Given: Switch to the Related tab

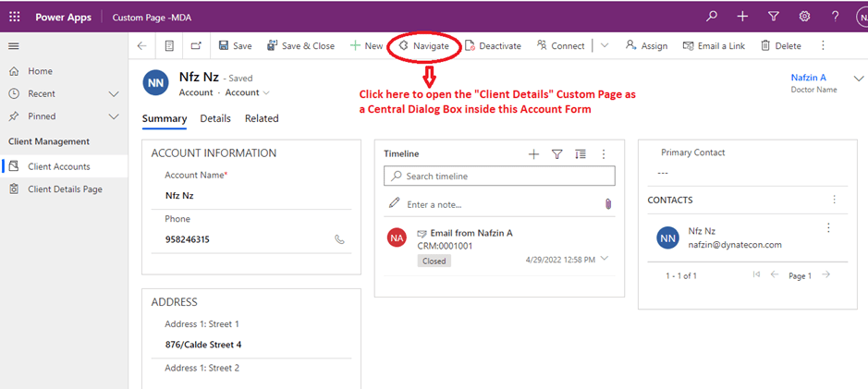Looking at the screenshot, I should (262, 118).
